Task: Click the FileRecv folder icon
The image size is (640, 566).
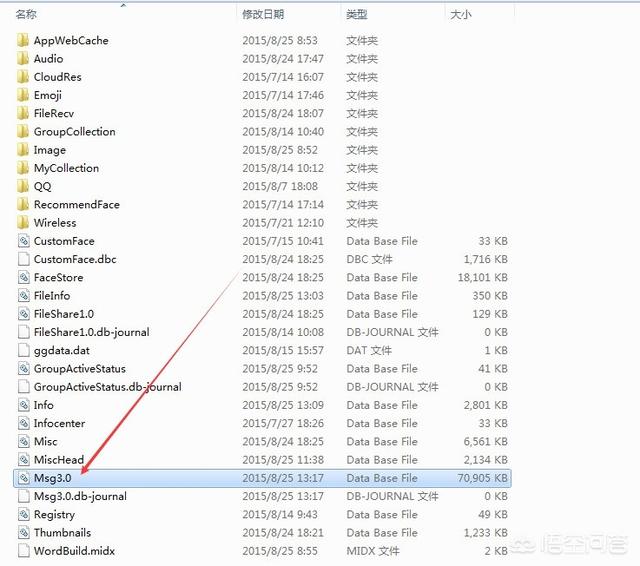Action: 23,113
